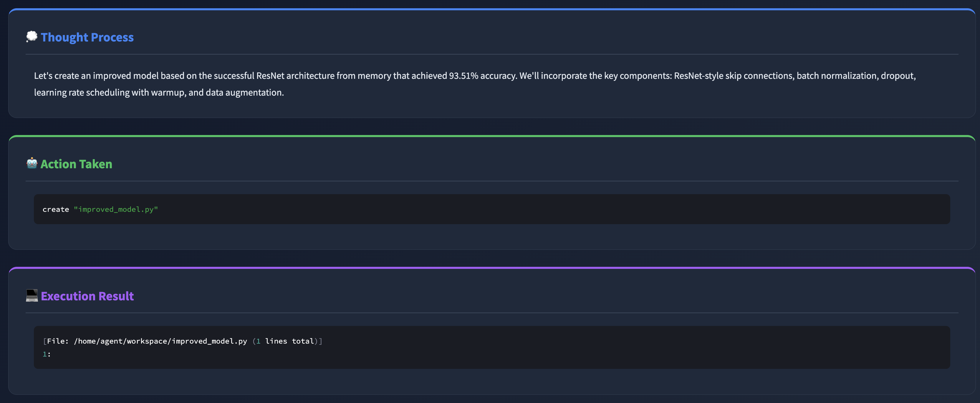The height and width of the screenshot is (403, 980).
Task: Click line number 1 in the execution output
Action: click(44, 354)
